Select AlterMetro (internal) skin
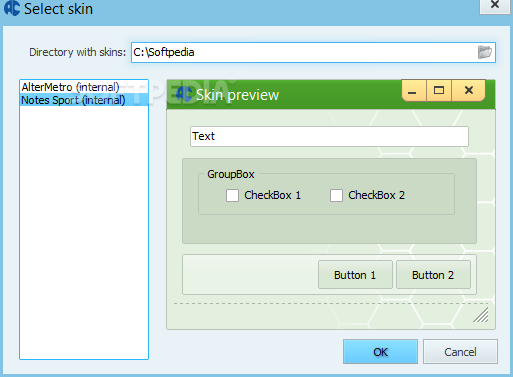 [84, 87]
